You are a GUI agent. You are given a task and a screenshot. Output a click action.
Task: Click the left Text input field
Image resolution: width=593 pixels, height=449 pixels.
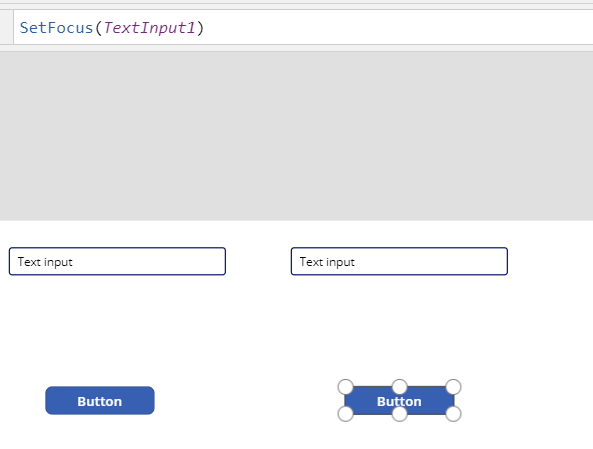tap(117, 261)
